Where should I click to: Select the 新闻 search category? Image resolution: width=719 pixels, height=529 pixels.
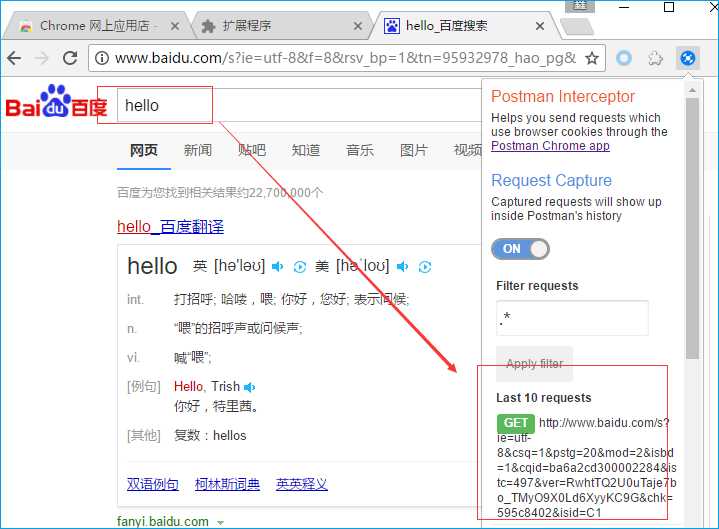[x=198, y=150]
